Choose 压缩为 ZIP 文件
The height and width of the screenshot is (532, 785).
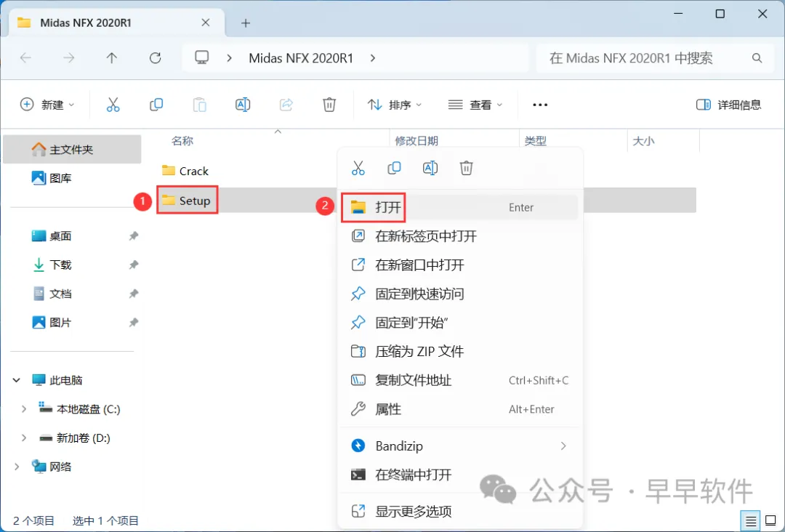pyautogui.click(x=459, y=351)
